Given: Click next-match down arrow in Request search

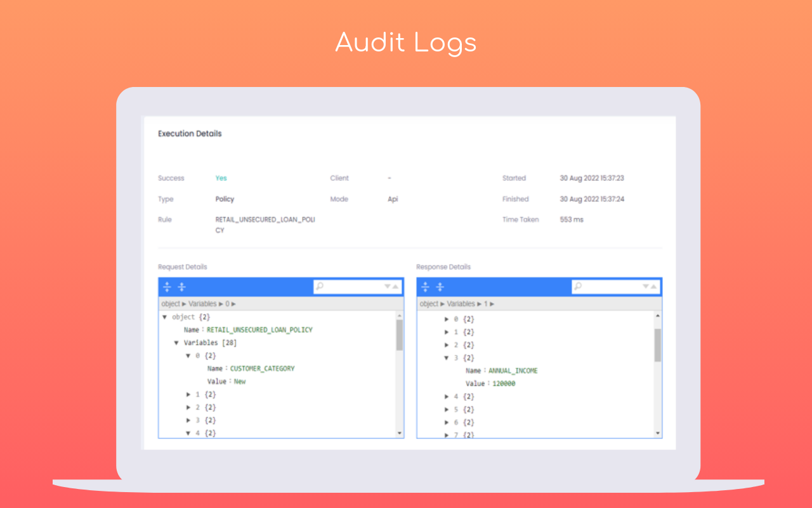Looking at the screenshot, I should tap(387, 286).
